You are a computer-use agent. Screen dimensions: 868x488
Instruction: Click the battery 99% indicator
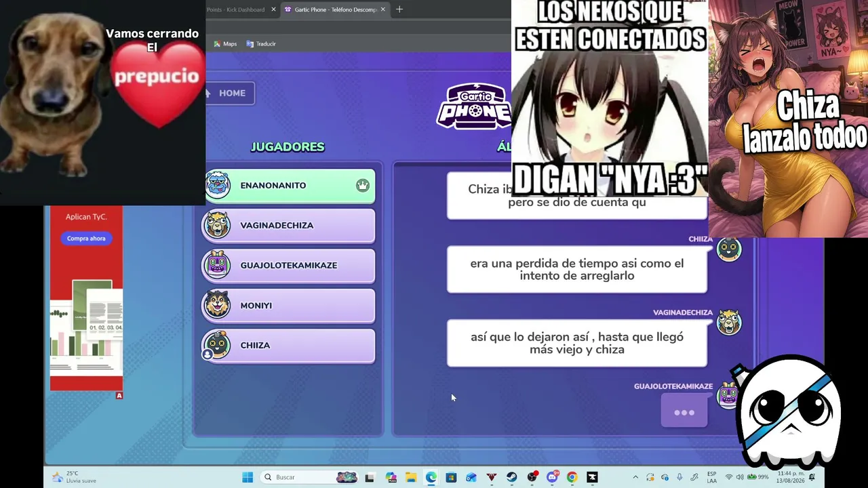[x=758, y=477]
